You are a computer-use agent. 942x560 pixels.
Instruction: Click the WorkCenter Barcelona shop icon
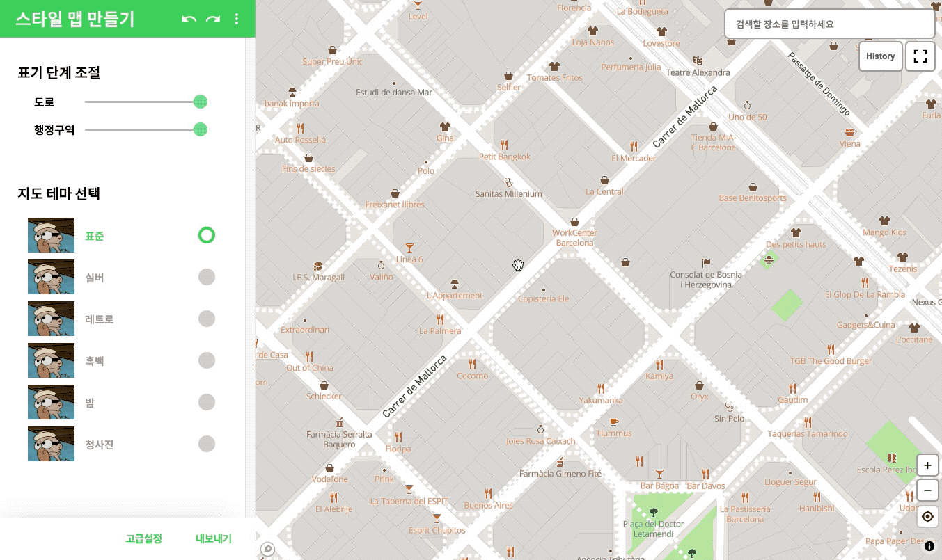point(574,221)
